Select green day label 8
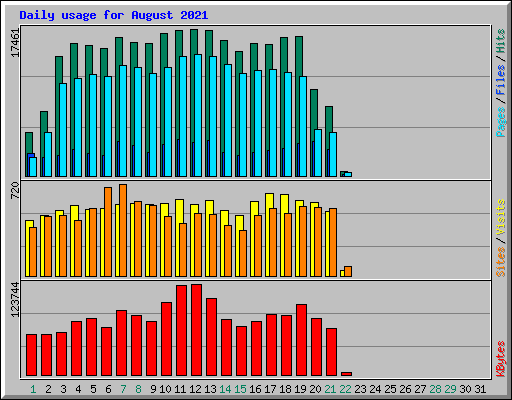 [138, 389]
